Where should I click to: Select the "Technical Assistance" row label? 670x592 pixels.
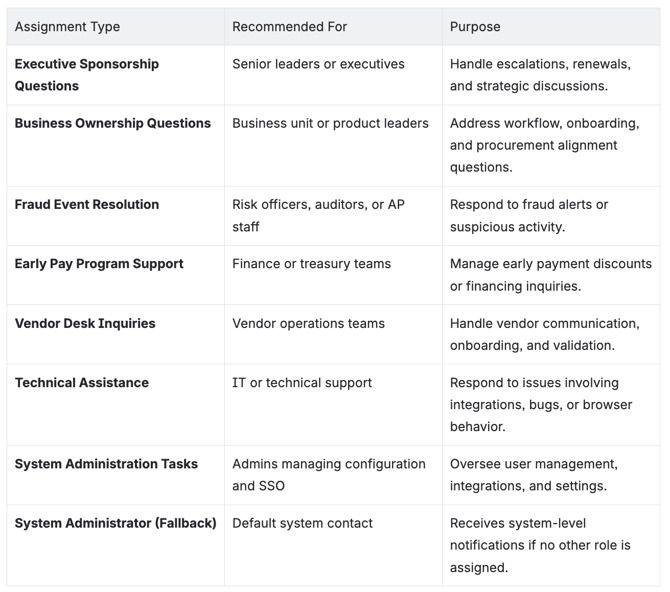point(81,383)
